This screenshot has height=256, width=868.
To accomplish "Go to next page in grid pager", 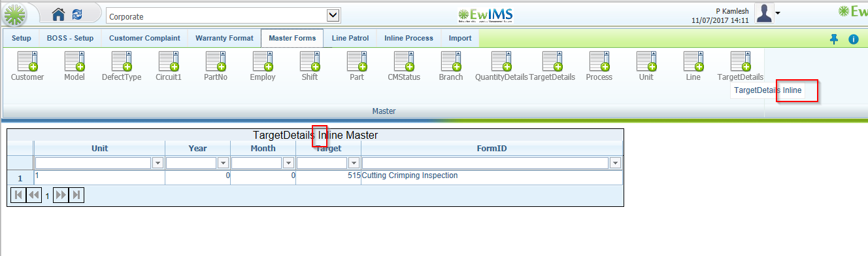I will pyautogui.click(x=61, y=194).
